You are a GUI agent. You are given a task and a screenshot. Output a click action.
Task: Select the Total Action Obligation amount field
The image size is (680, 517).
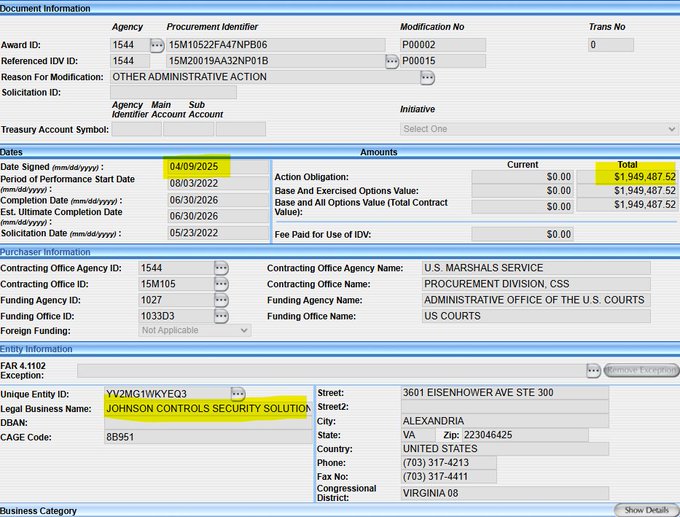[627, 177]
